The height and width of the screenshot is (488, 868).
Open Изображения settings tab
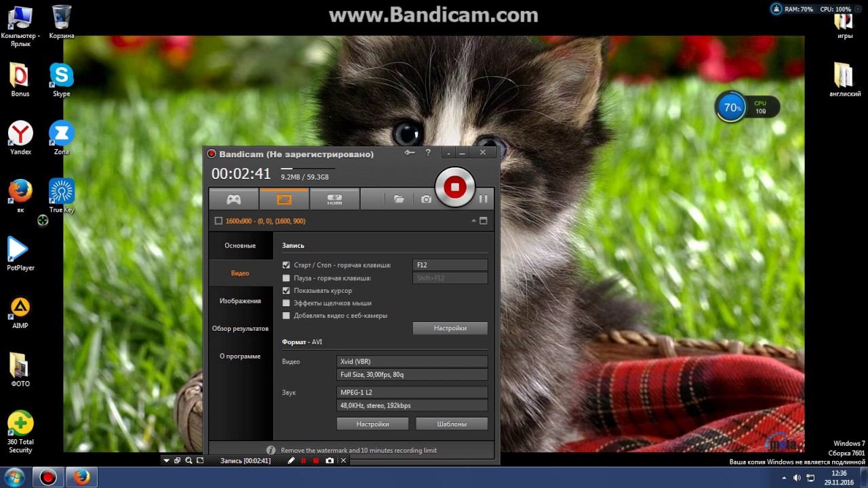240,301
